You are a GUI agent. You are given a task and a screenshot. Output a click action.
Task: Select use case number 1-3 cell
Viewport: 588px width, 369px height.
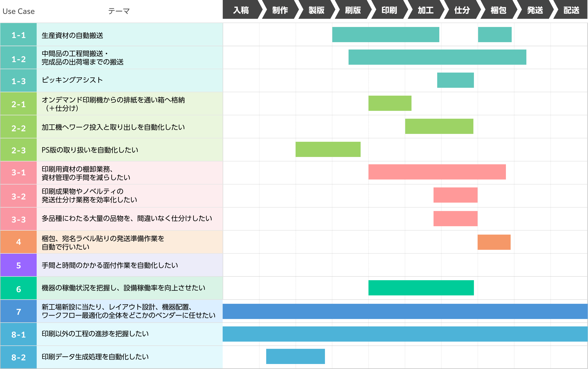point(19,81)
